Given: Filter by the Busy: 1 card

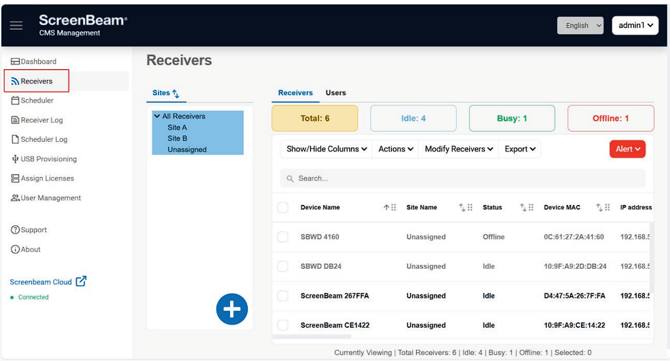Looking at the screenshot, I should click(512, 118).
